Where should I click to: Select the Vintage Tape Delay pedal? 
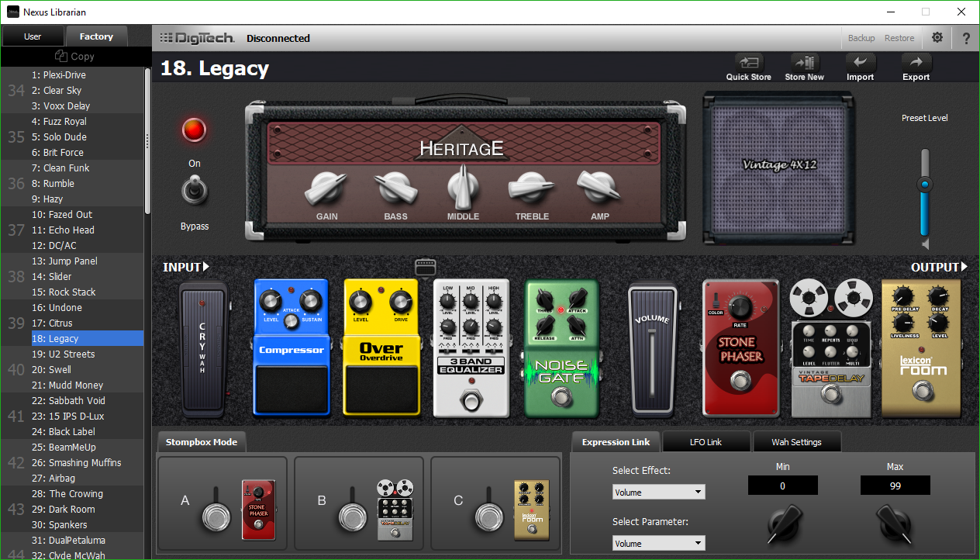pyautogui.click(x=831, y=348)
